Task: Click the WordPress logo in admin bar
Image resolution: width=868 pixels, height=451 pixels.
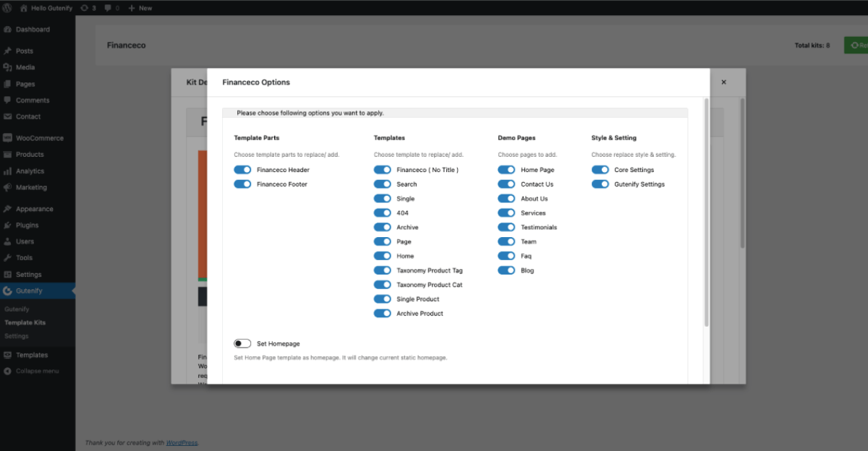Action: [8, 8]
